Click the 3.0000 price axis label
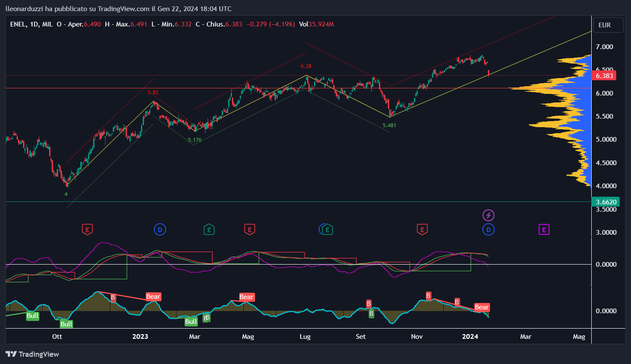The height and width of the screenshot is (364, 631). click(x=606, y=233)
